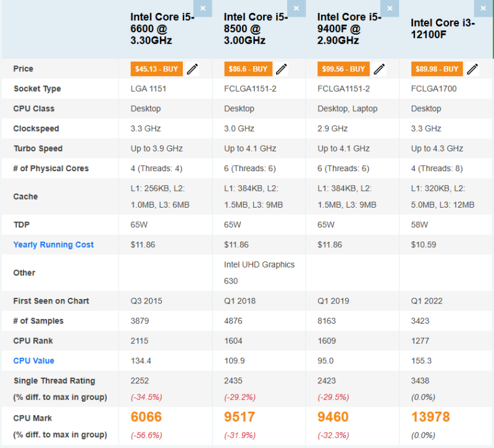Select the socket value LGA 1151
Viewport: 494px width, 448px height.
click(148, 88)
